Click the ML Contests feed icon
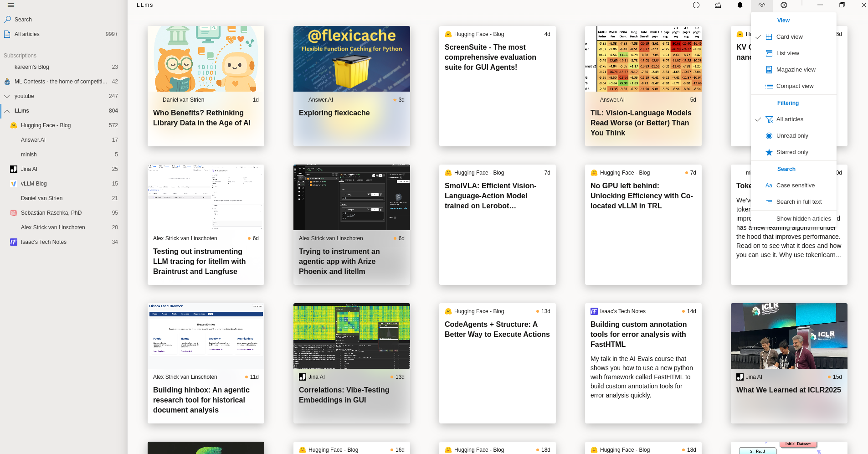The width and height of the screenshot is (868, 454). tap(7, 82)
